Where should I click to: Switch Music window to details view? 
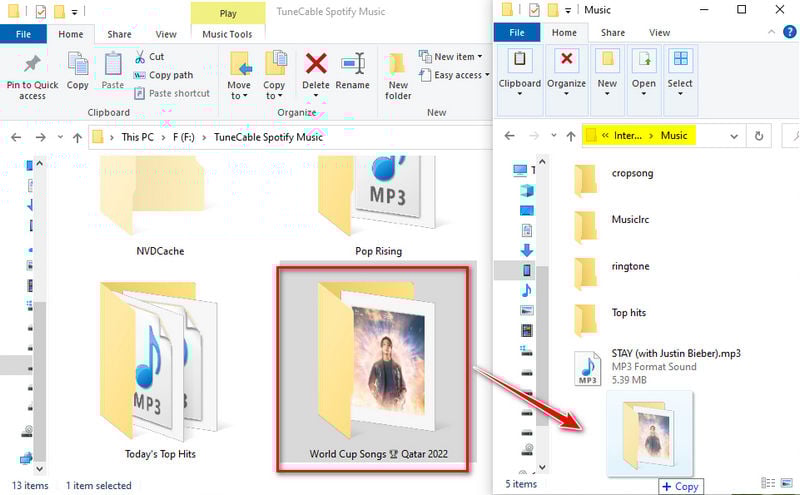(x=768, y=482)
